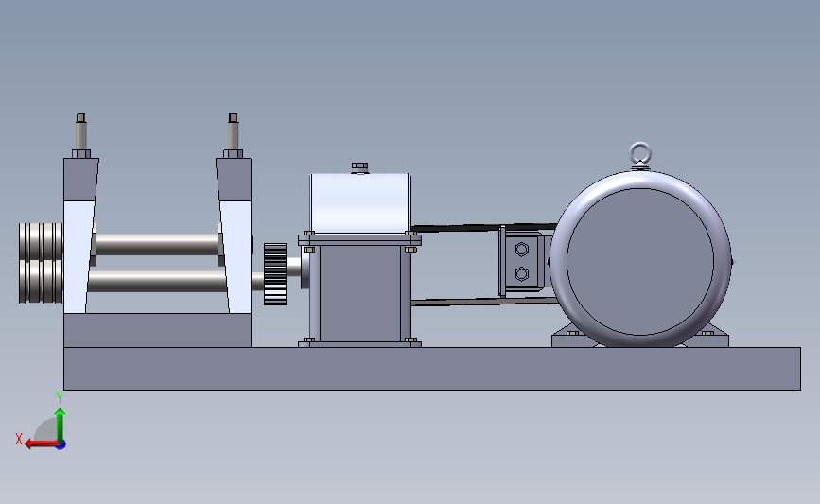Select the upper grooved roll at far left
The image size is (820, 504).
41,241
